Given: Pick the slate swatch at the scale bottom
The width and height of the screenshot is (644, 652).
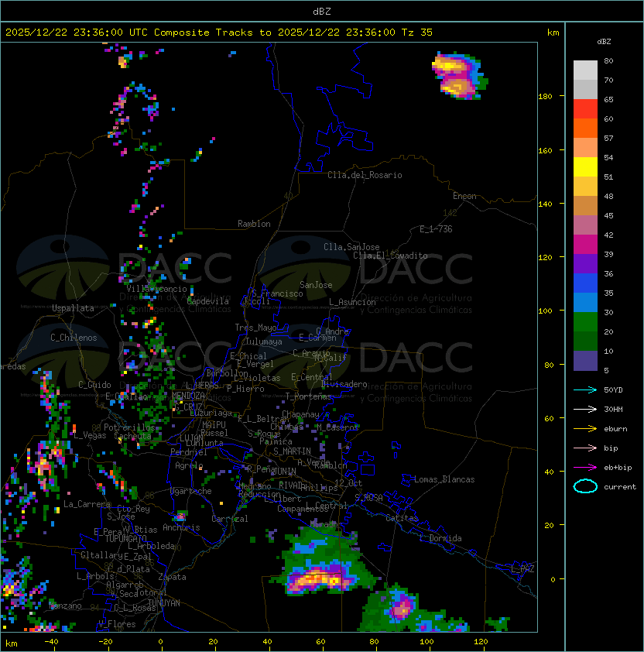Looking at the screenshot, I should coord(585,361).
